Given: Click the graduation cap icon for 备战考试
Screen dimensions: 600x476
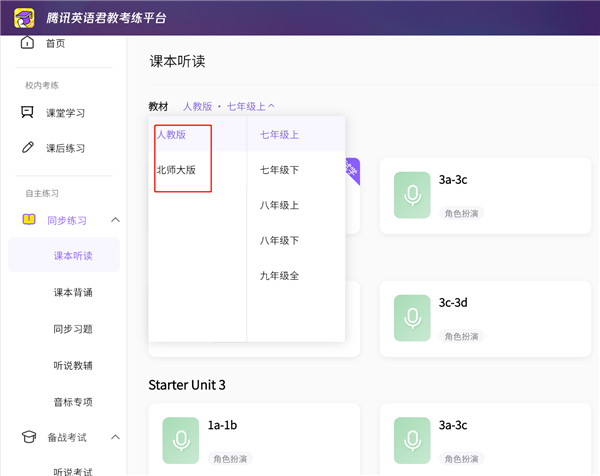Looking at the screenshot, I should (x=27, y=437).
